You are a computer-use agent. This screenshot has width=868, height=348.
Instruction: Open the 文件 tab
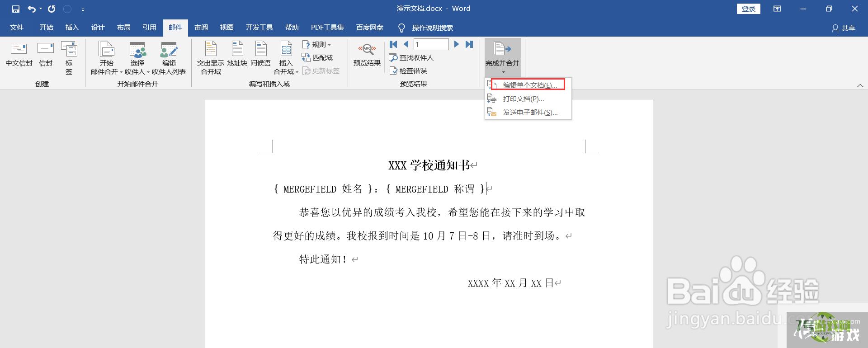[17, 28]
